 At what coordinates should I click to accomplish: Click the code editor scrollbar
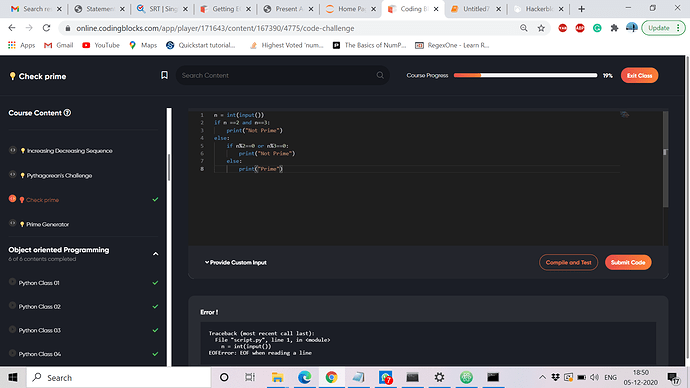tap(665, 159)
